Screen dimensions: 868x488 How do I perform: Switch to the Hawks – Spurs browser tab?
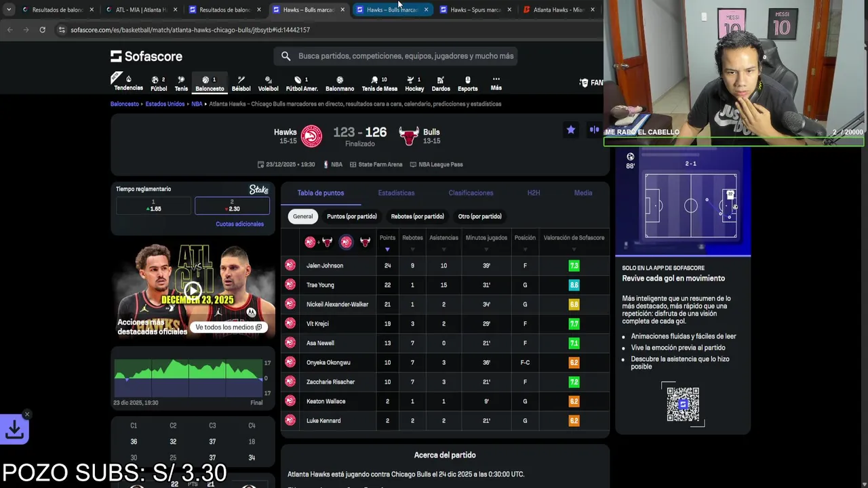tap(475, 9)
